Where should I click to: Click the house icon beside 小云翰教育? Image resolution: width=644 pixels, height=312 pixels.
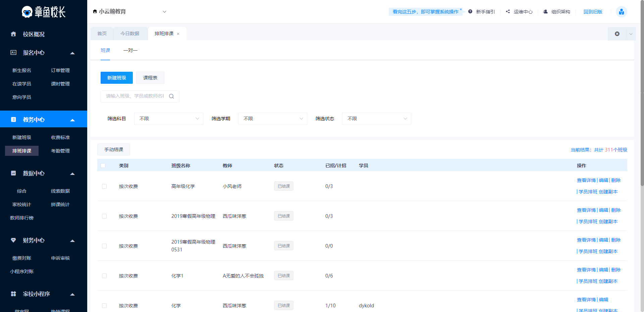pos(95,11)
